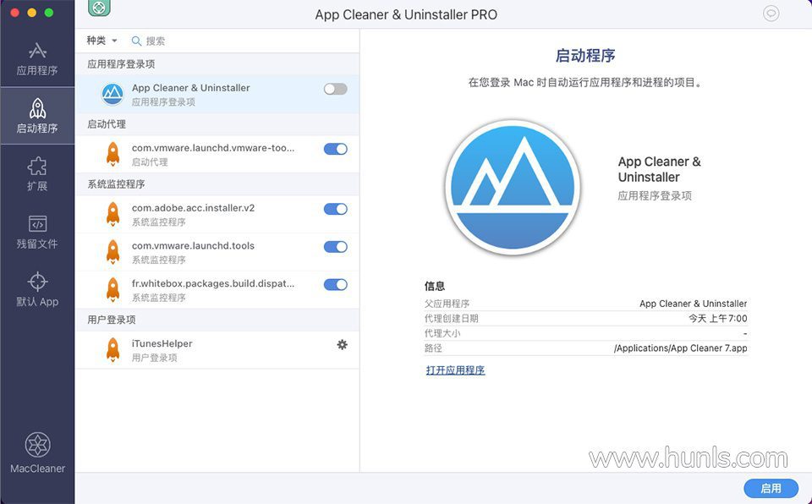Image resolution: width=812 pixels, height=504 pixels.
Task: Expand the 种类 sort dropdown
Action: (101, 41)
